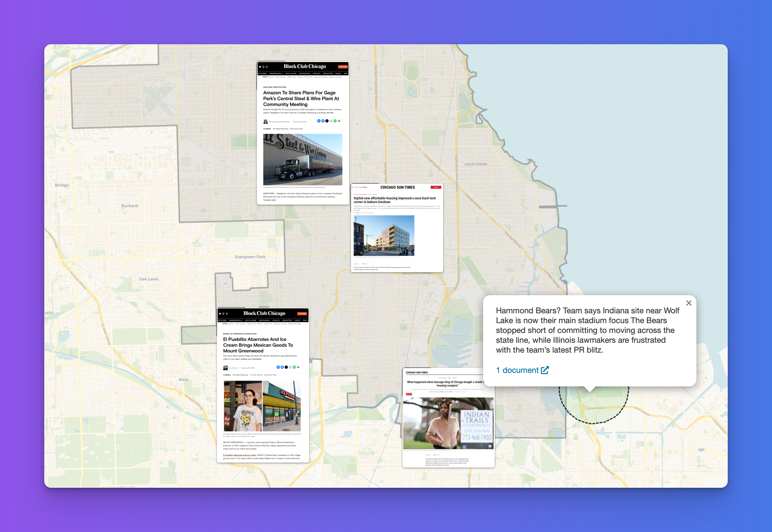772x532 pixels.
Task: Open the Podcasts menu item
Action: 317,74
